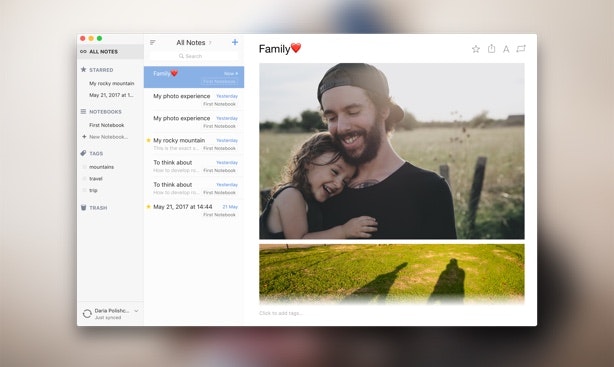This screenshot has width=614, height=367.
Task: Click the Trash bin icon in sidebar
Action: [83, 208]
